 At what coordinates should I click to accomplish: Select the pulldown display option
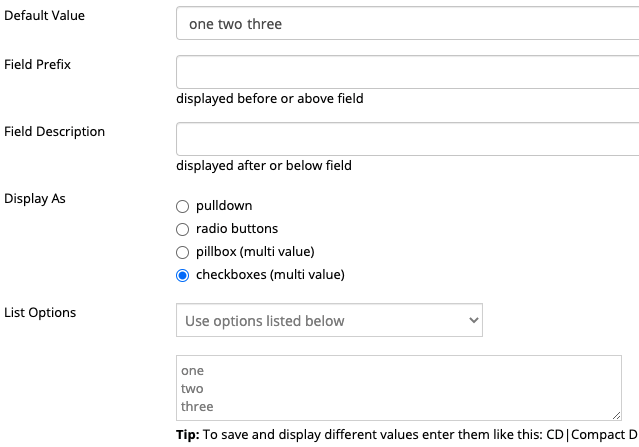tap(182, 206)
